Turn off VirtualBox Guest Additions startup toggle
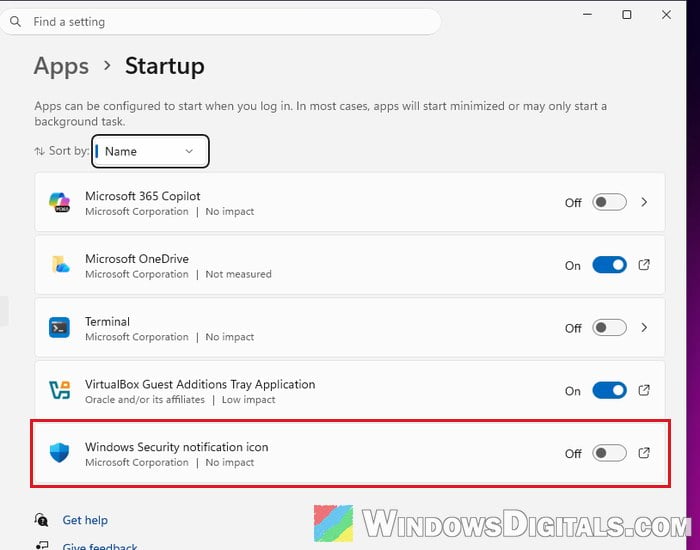The height and width of the screenshot is (550, 700). pyautogui.click(x=609, y=391)
